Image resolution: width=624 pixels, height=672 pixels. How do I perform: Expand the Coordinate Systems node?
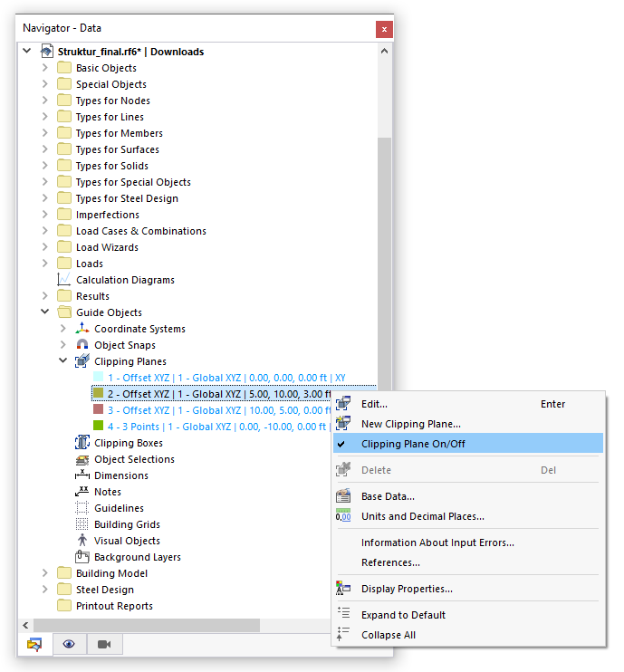[63, 328]
